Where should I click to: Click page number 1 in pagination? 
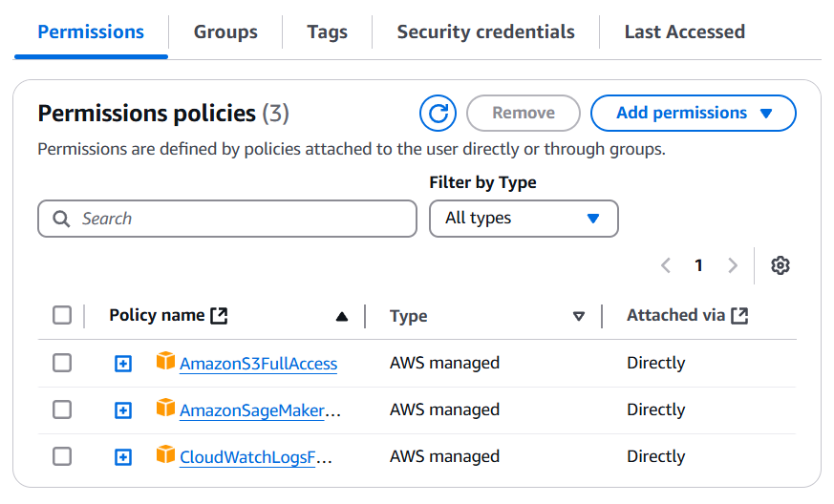point(699,265)
